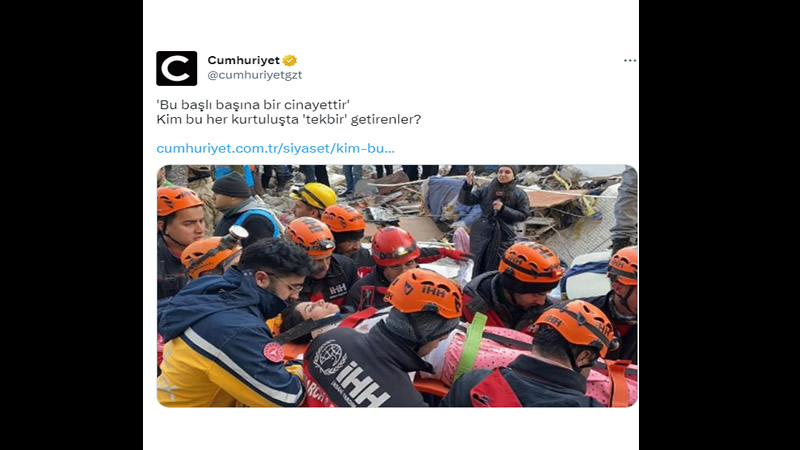Open the cumhuriyet.com.tr/siyaset article link
Image resolution: width=800 pixels, height=450 pixels.
[x=276, y=148]
